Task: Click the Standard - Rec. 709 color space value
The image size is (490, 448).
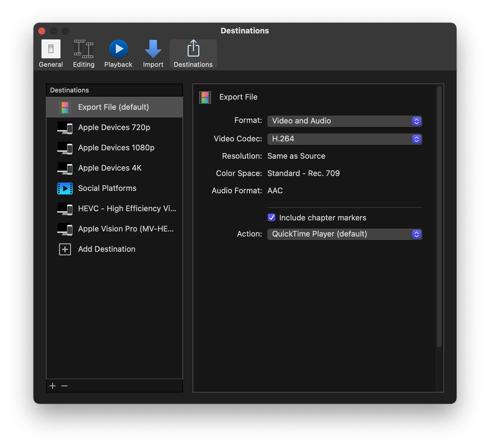Action: click(303, 173)
